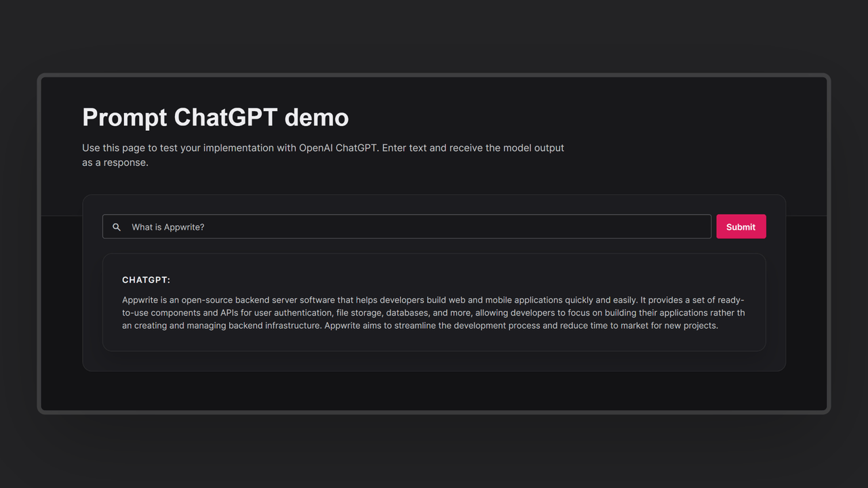The height and width of the screenshot is (488, 868).
Task: Focus the 'What is Appwrite?' input field
Action: click(407, 227)
